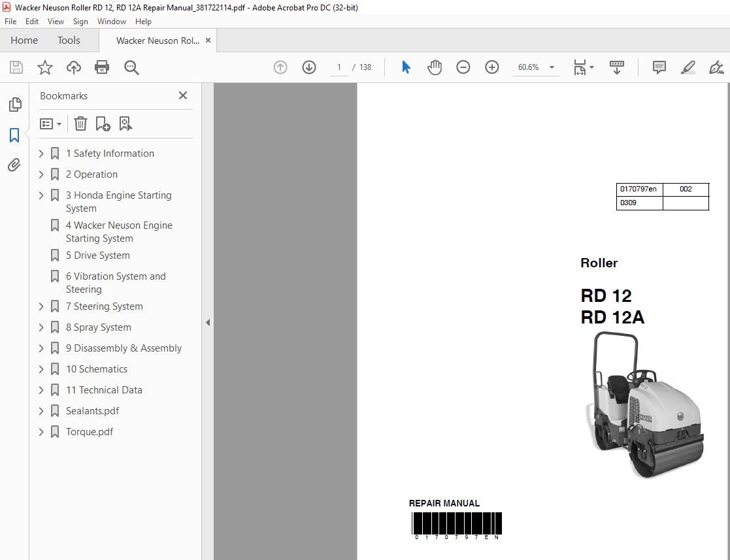Open the fit page options dropdown arrow
730x560 pixels.
tap(591, 67)
